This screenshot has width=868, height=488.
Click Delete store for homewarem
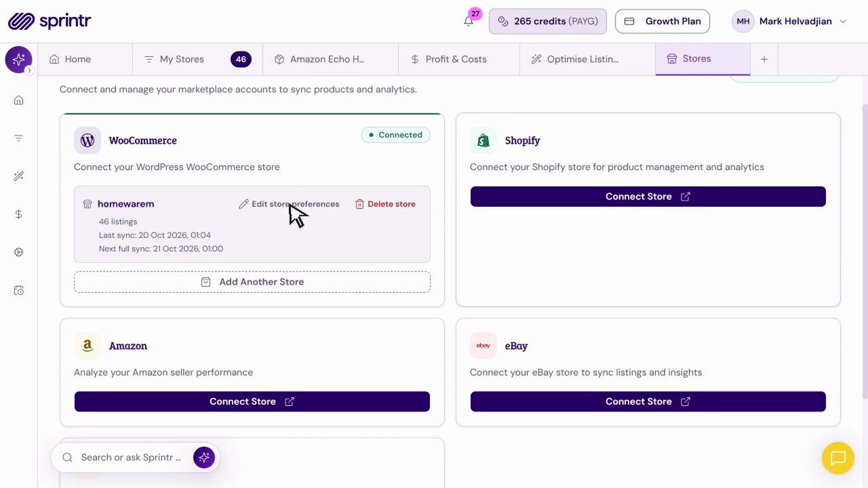pos(385,204)
